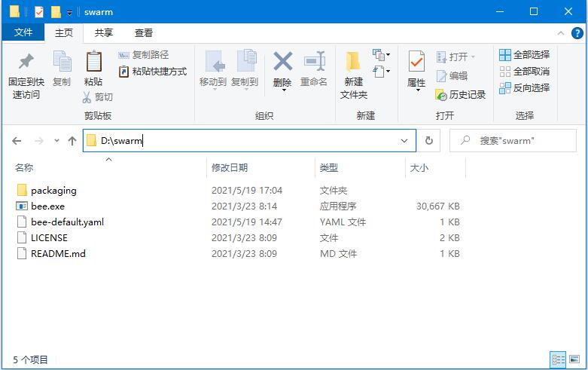Open Properties via the checkmark icon
The height and width of the screenshot is (370, 588).
[x=416, y=62]
